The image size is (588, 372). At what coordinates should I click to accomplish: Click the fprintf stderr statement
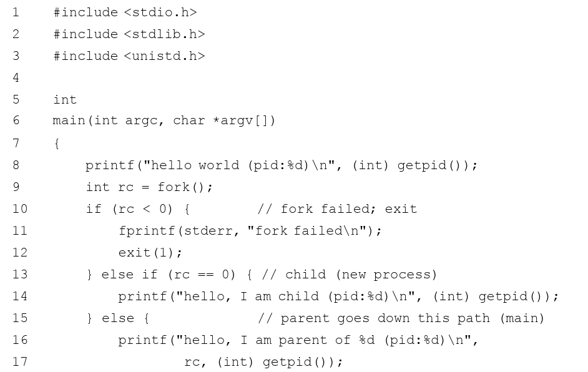click(250, 230)
